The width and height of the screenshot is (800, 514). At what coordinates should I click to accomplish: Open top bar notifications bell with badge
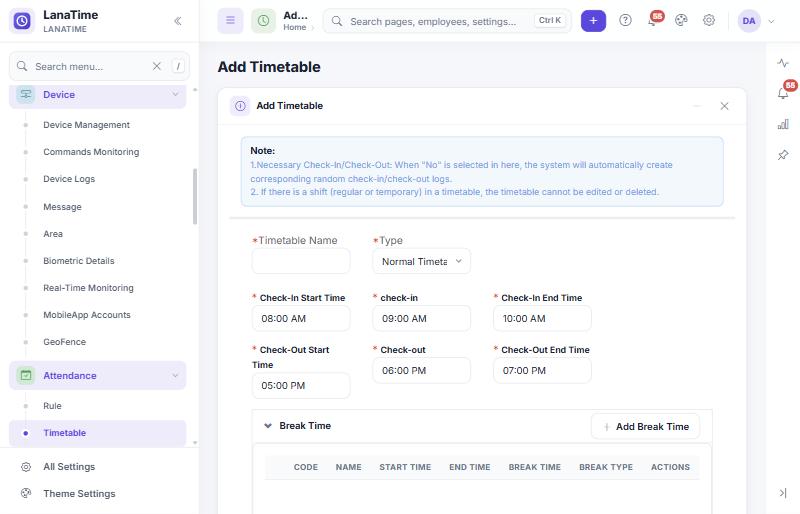(653, 20)
